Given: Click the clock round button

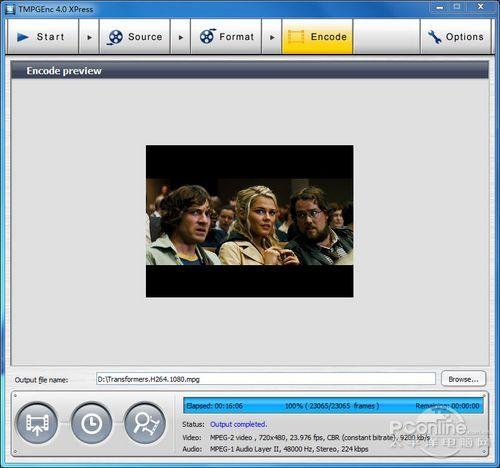Looking at the screenshot, I should pyautogui.click(x=91, y=423).
